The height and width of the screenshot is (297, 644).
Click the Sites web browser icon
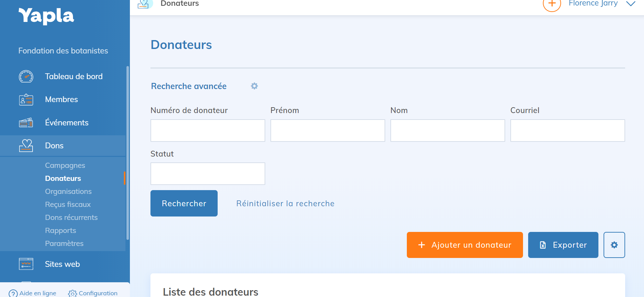26,264
